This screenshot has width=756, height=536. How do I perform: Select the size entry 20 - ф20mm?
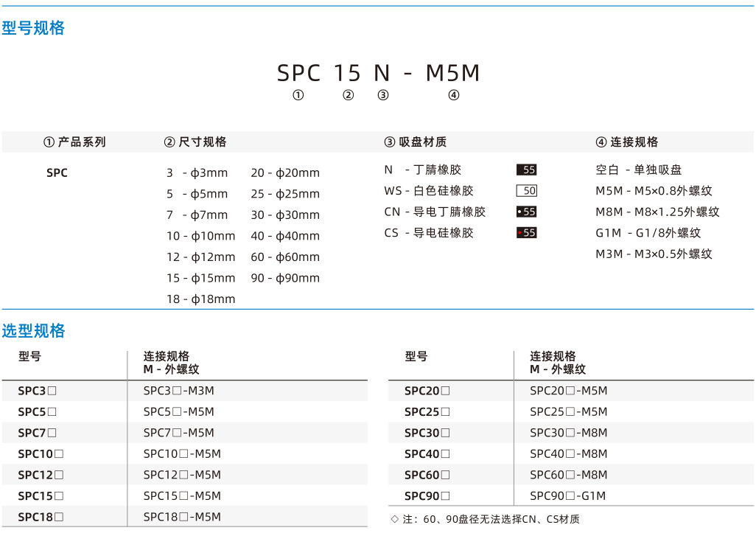coord(285,173)
